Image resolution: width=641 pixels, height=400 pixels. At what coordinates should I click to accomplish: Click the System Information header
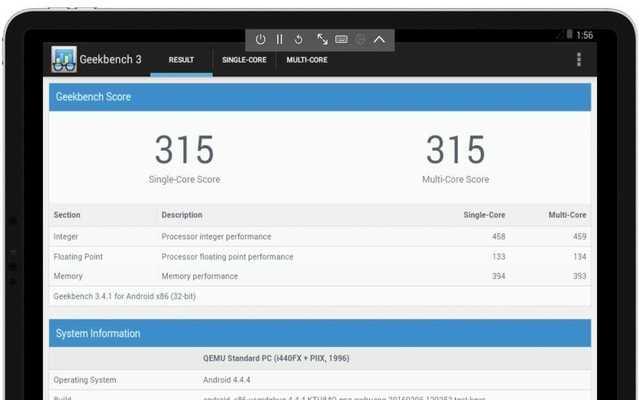(x=320, y=333)
